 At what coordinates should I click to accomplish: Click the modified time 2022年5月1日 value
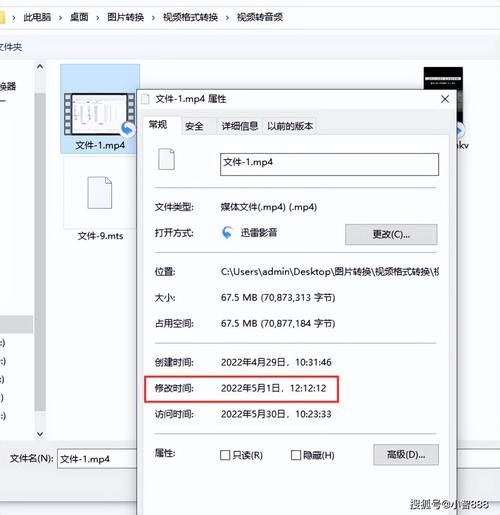click(273, 388)
